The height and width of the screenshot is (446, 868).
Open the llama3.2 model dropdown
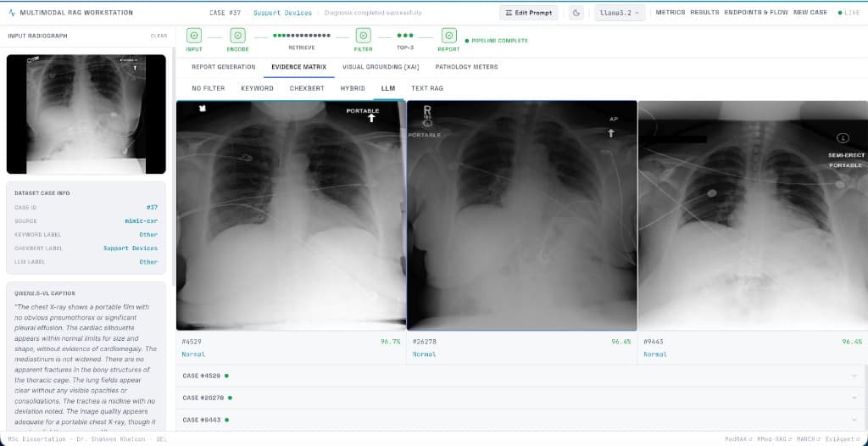click(x=620, y=12)
